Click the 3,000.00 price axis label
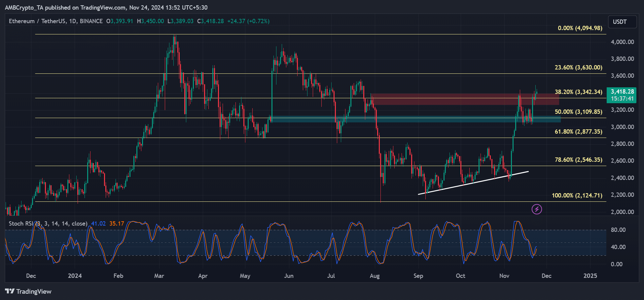644x300 pixels. click(x=623, y=127)
